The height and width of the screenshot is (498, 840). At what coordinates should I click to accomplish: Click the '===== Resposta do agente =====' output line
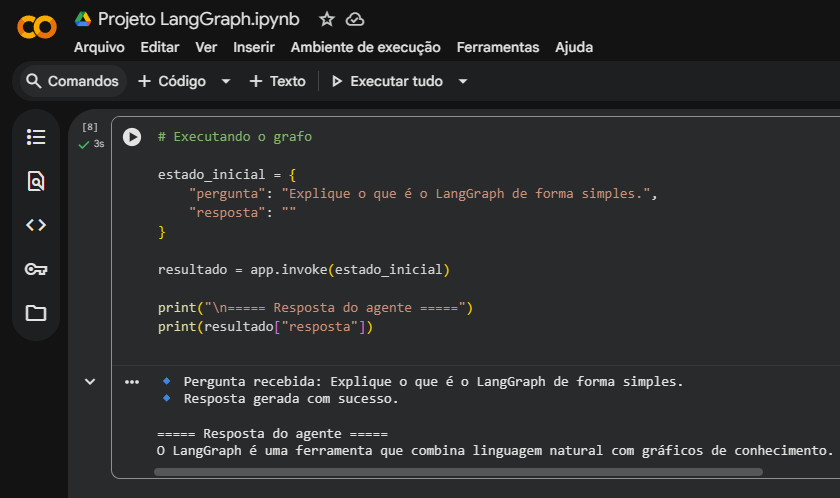tap(272, 433)
